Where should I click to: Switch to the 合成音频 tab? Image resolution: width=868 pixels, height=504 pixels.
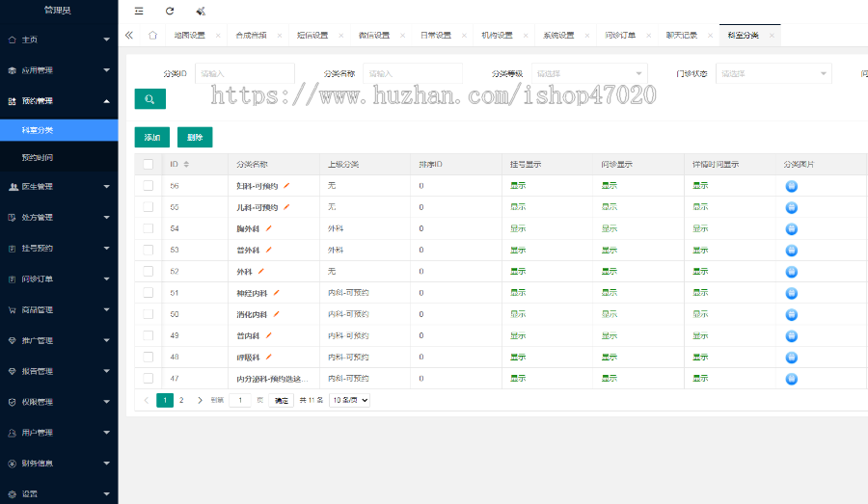click(252, 36)
